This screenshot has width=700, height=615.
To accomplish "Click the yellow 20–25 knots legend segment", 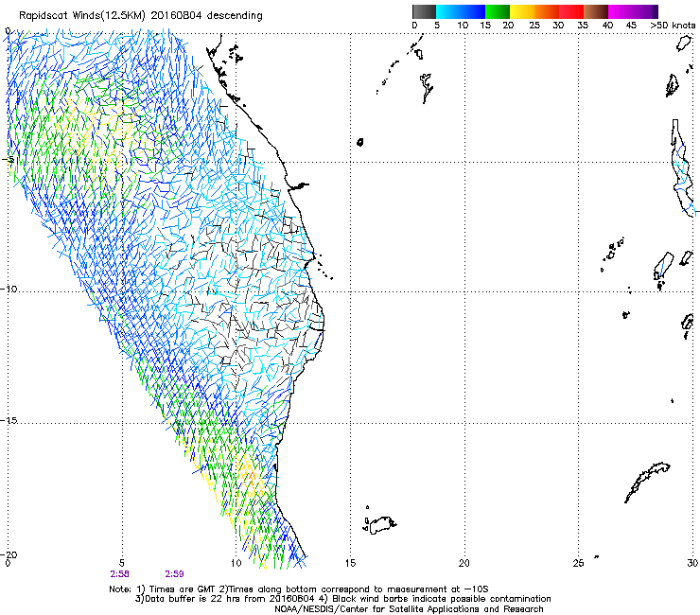I will (x=522, y=11).
